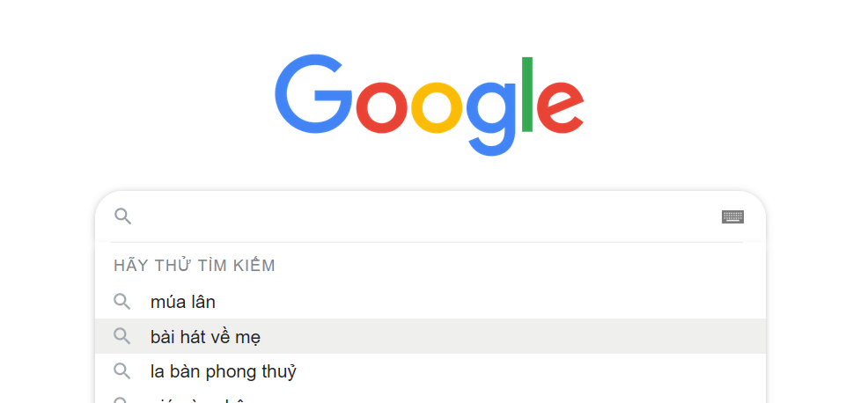The image size is (868, 403).
Task: Click the red "e" in the Google logo
Action: click(x=560, y=106)
